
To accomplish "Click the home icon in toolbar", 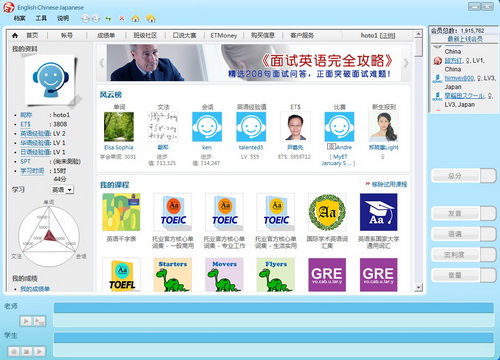I will click(x=135, y=19).
